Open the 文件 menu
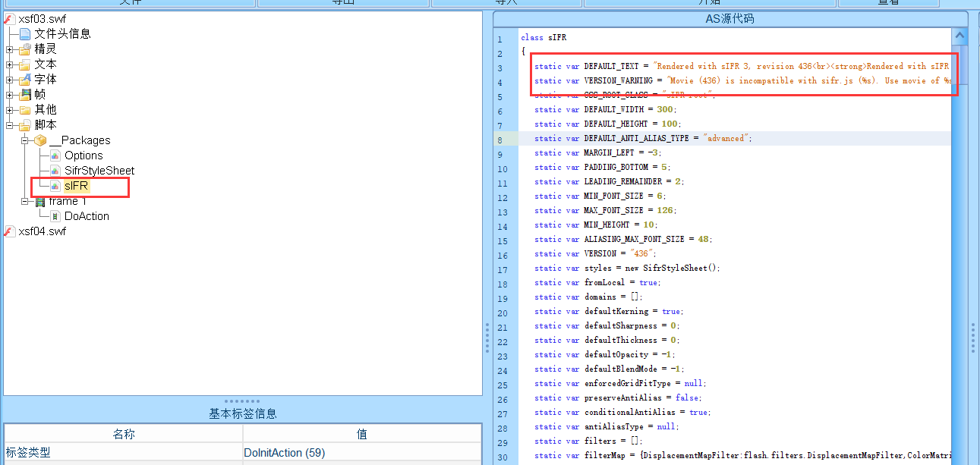Viewport: 980px width, 465px height. [131, 2]
